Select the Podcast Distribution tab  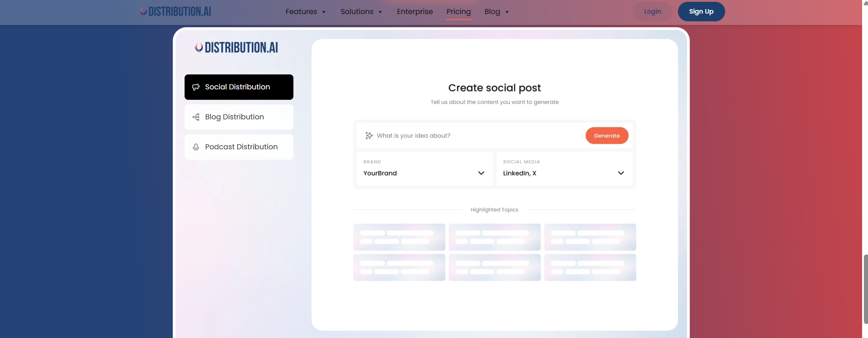[239, 147]
